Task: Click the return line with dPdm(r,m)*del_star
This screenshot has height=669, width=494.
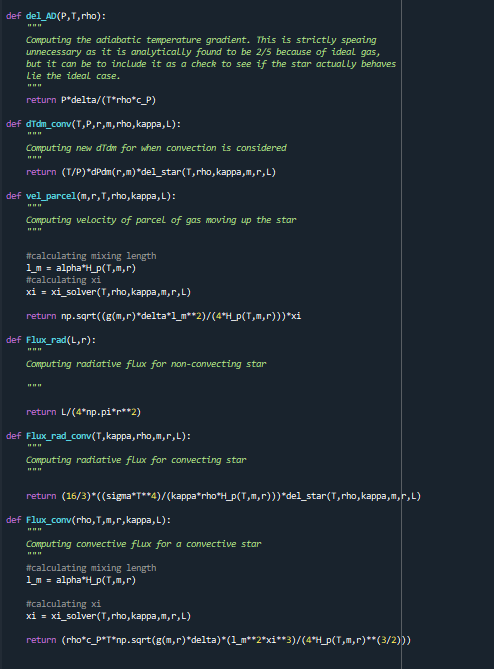Action: pyautogui.click(x=151, y=172)
